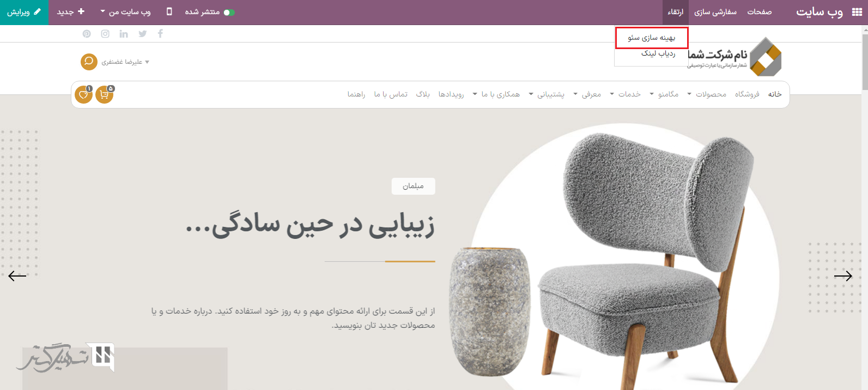Open the فروشگاه nav link

point(747,94)
